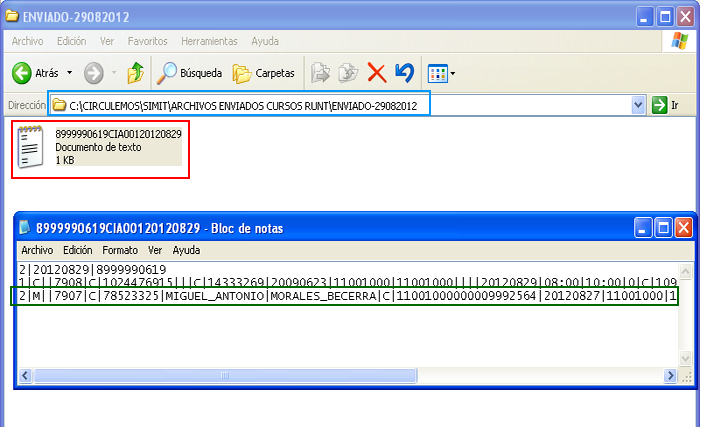The image size is (703, 427).
Task: Open the Herramientas menu
Action: click(x=209, y=41)
